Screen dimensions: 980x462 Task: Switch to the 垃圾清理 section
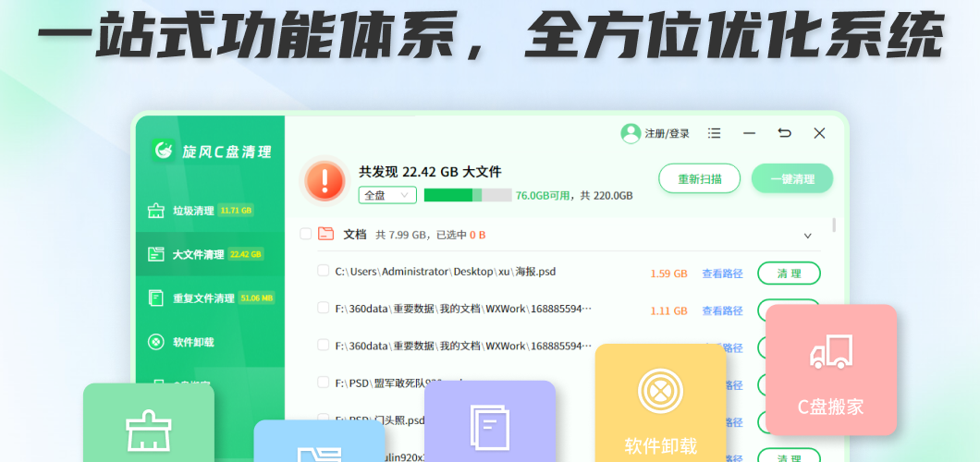pyautogui.click(x=210, y=211)
